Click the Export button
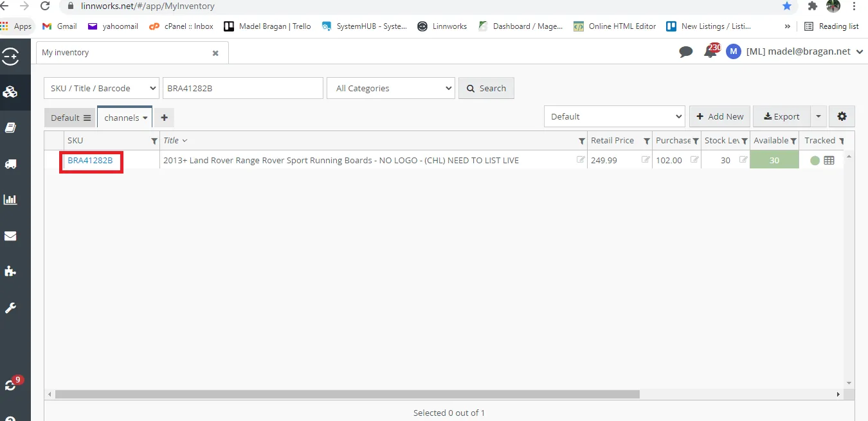Screen dimensions: 868x421 pyautogui.click(x=782, y=116)
